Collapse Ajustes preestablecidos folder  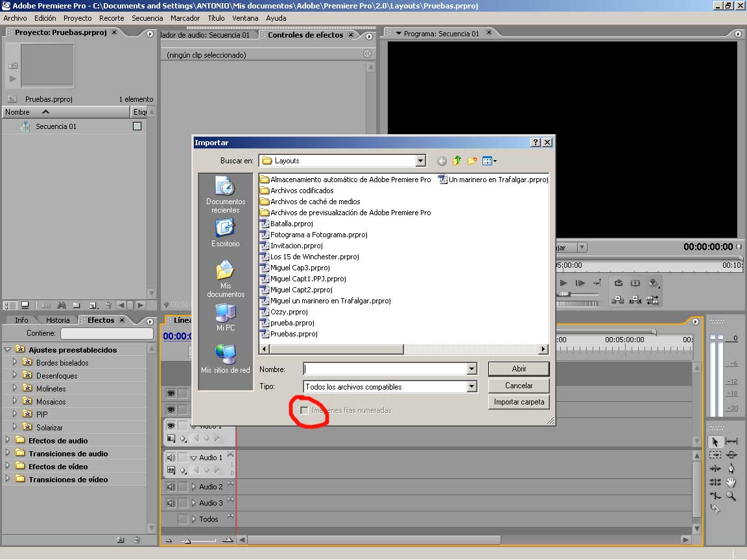click(8, 349)
